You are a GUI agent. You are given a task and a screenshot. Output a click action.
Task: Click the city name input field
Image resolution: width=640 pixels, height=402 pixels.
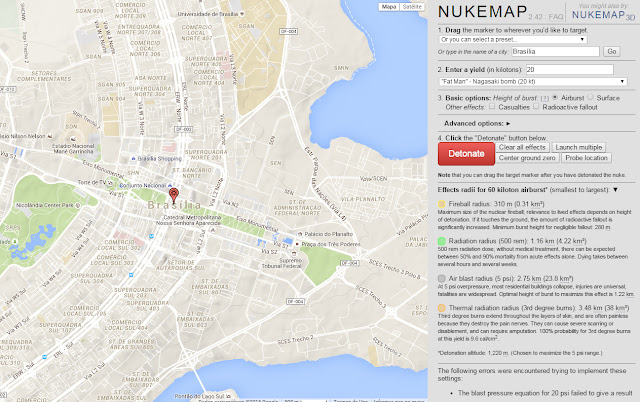pos(556,51)
